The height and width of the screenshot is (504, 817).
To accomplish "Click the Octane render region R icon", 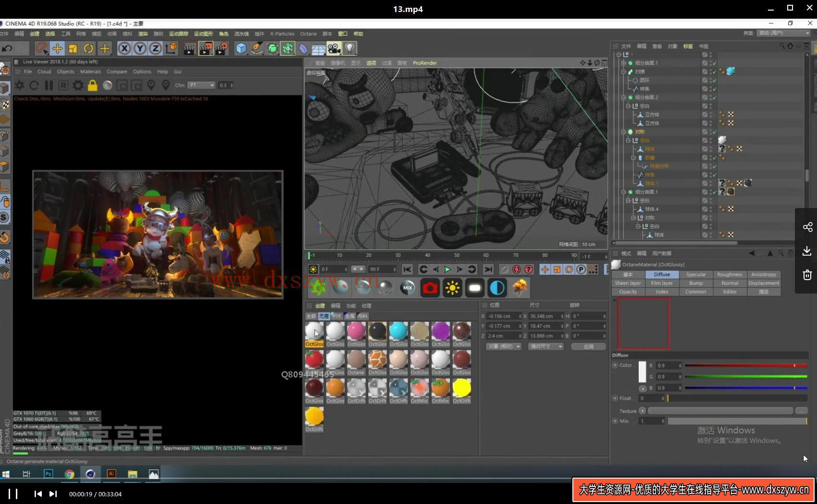I will point(63,85).
